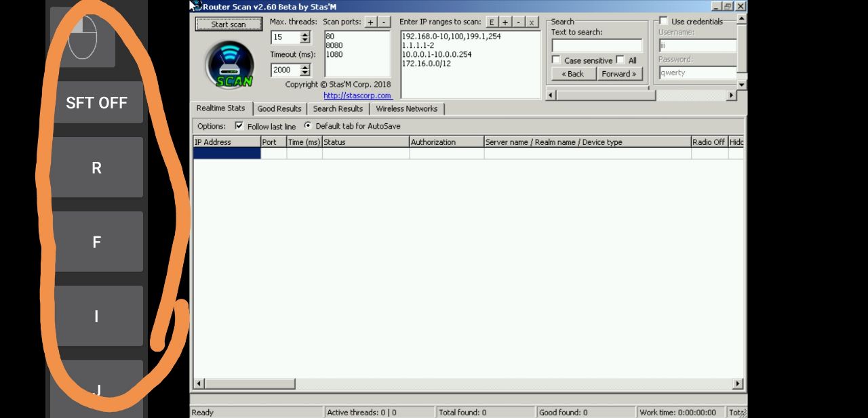
Task: Start scanning with the Start scan button
Action: [x=229, y=24]
